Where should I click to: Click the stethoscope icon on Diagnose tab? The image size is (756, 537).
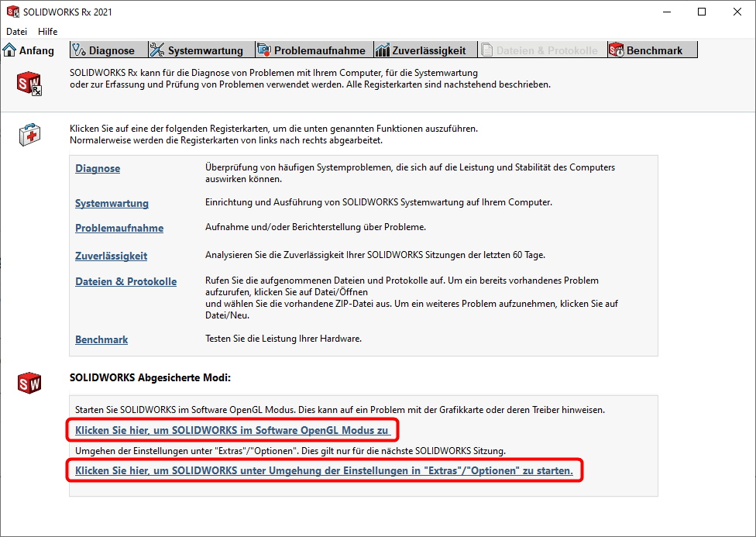[78, 50]
